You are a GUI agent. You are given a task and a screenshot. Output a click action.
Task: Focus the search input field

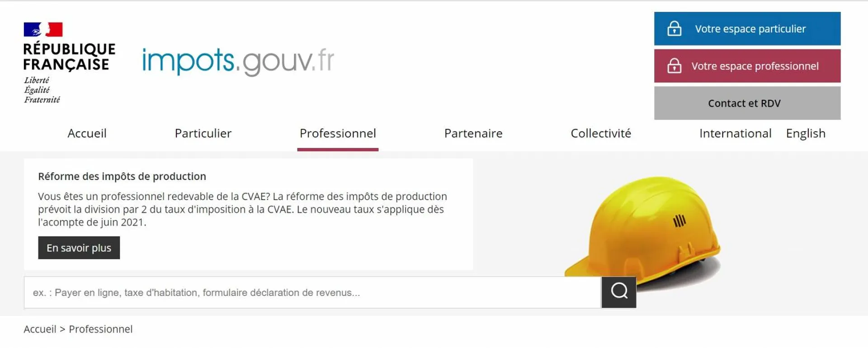pyautogui.click(x=312, y=292)
